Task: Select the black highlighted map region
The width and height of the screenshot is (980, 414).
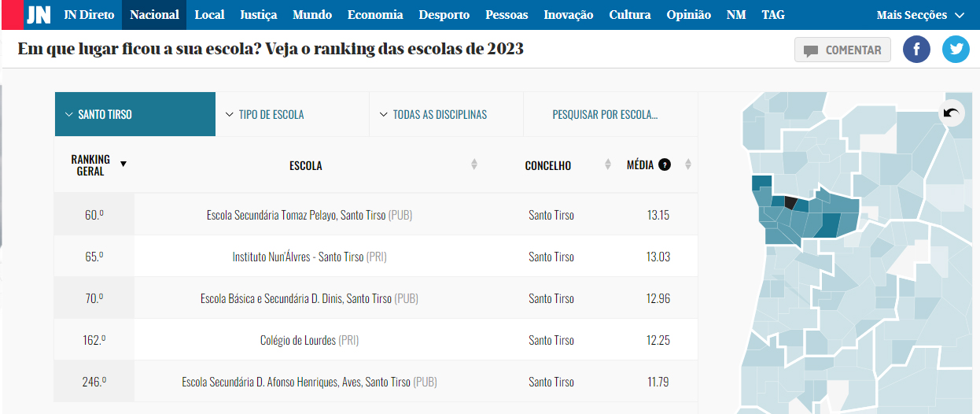Action: pos(791,203)
